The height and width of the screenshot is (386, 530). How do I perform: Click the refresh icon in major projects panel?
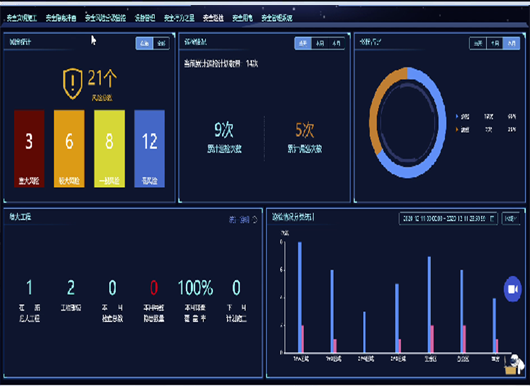[255, 220]
